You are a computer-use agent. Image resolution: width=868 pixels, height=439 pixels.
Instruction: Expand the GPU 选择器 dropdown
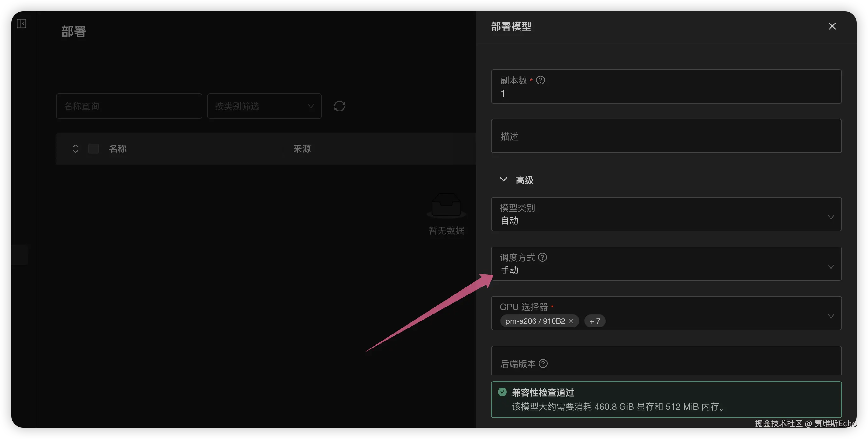(x=830, y=316)
